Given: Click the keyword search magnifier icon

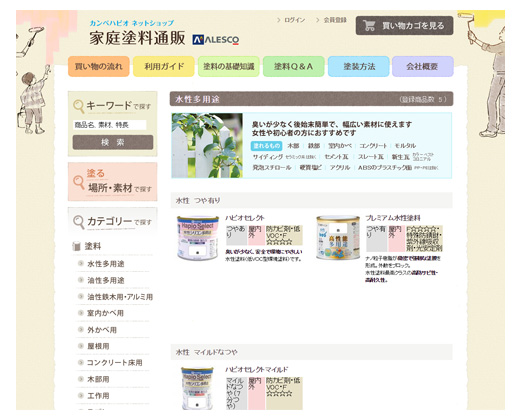Looking at the screenshot, I should click(x=79, y=107).
